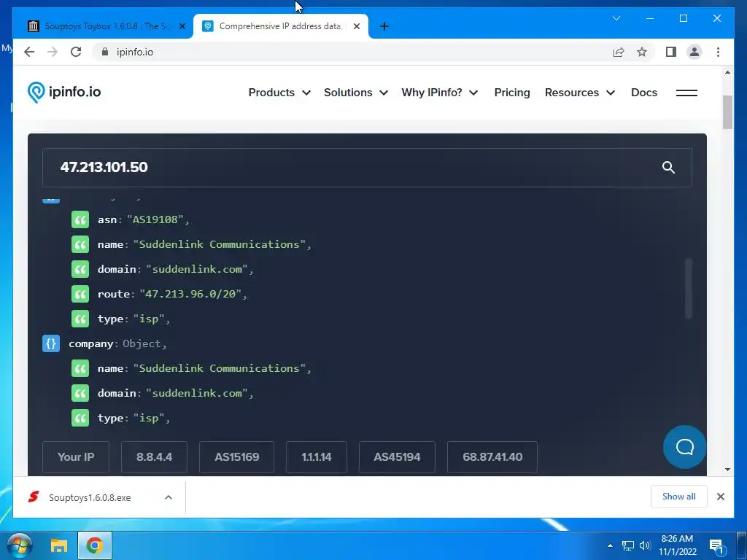
Task: Click the tab search chevron
Action: tap(616, 18)
